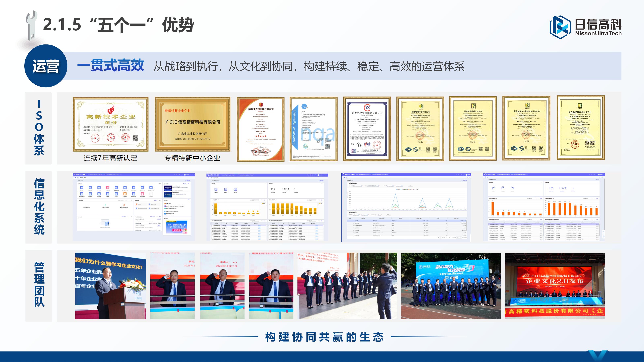Image resolution: width=644 pixels, height=362 pixels.
Task: Expand the rows-per-page selector showing 10
Action: 458,238
